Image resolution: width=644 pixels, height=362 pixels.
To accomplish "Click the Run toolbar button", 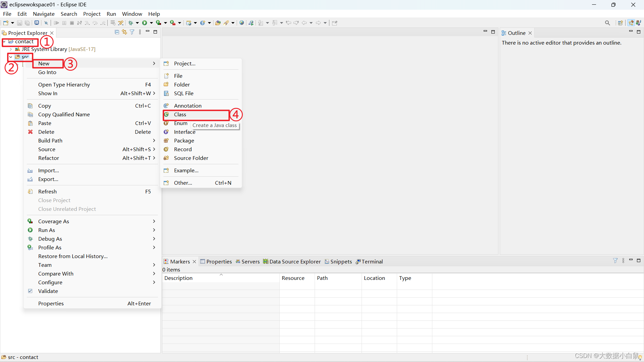I will [145, 23].
